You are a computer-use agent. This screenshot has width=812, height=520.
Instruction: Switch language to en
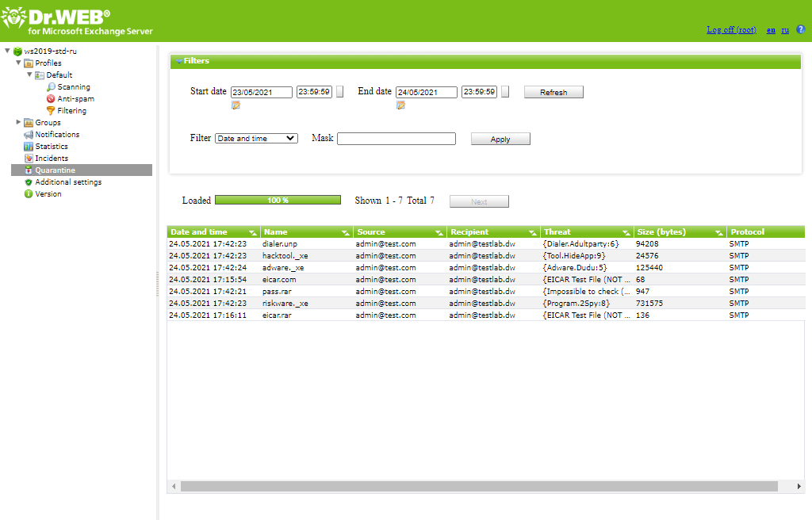[771, 30]
